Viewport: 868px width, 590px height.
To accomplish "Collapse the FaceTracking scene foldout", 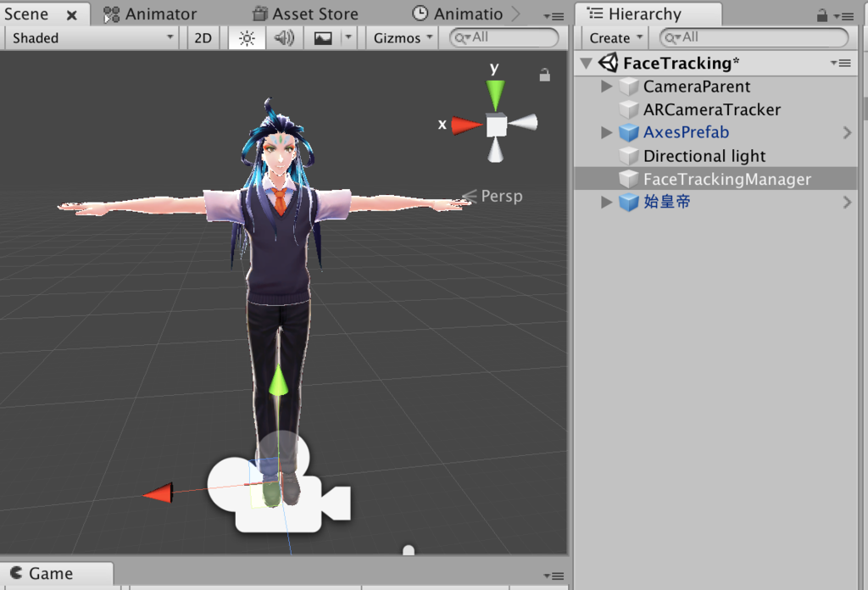I will click(x=587, y=63).
